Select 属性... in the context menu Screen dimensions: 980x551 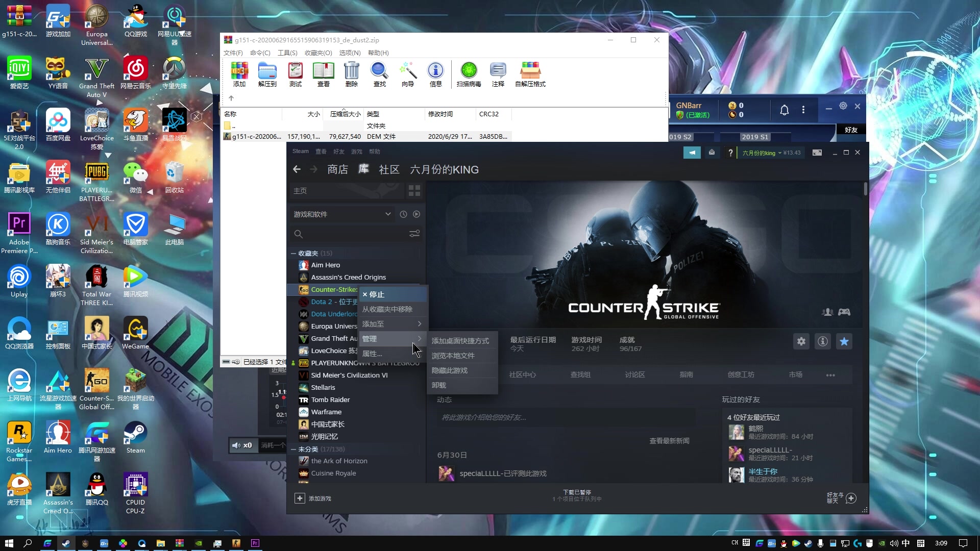tap(393, 354)
